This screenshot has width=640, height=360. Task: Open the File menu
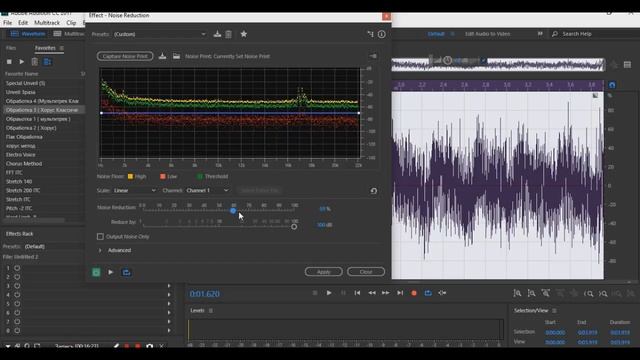click(8, 23)
